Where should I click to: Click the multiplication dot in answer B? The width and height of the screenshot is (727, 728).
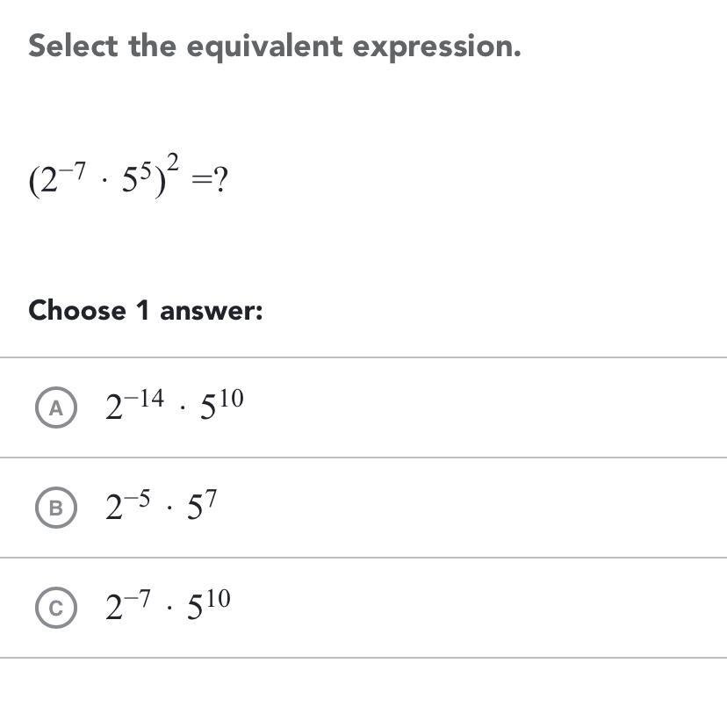[x=168, y=509]
